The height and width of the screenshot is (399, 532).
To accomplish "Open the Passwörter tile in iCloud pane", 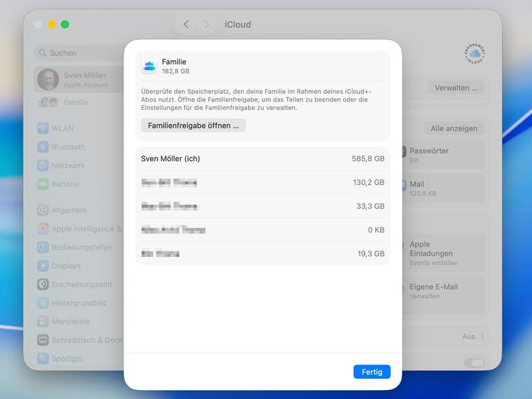I will click(x=443, y=155).
